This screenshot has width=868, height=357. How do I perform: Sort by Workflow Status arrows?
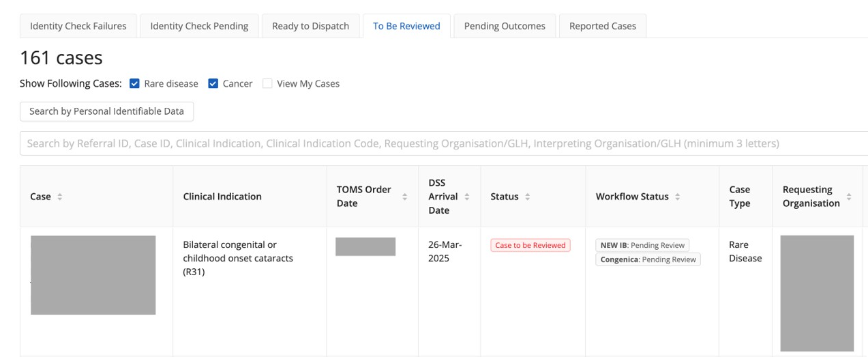click(678, 197)
